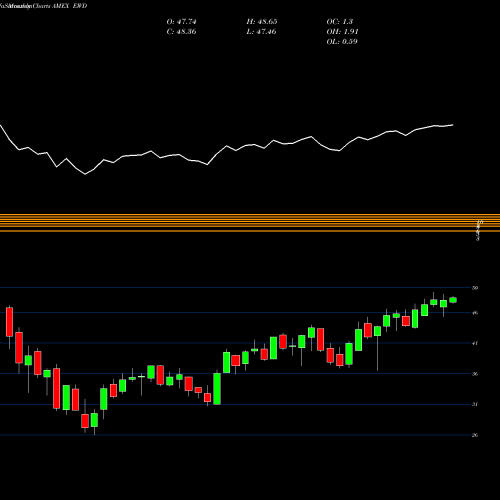This screenshot has height=500, width=500.
Task: Select the OC: 1.3 reading
Action: 339,22
